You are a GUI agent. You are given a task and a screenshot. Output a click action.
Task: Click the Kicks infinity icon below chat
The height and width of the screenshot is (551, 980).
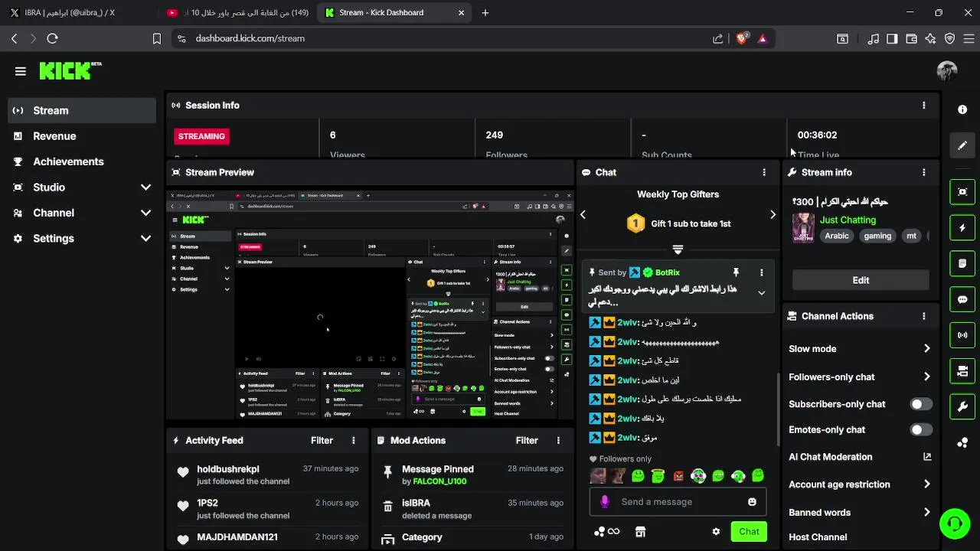[606, 532]
